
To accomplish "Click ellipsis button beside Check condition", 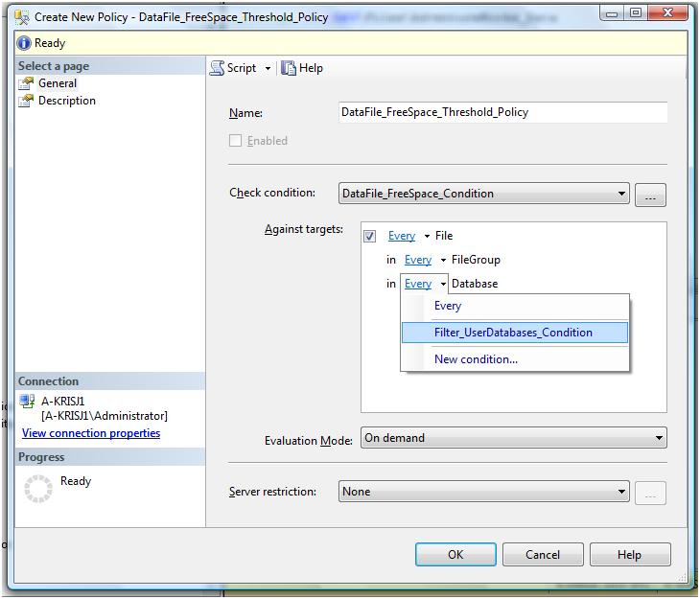I will pyautogui.click(x=650, y=196).
